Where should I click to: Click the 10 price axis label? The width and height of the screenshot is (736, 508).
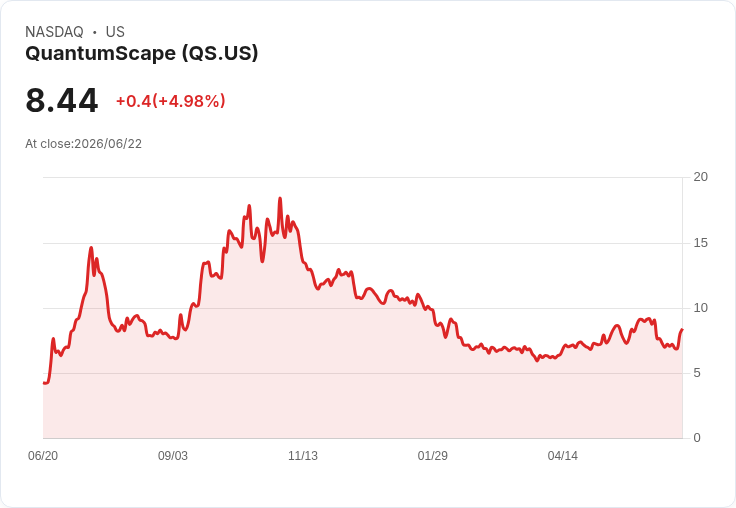700,308
